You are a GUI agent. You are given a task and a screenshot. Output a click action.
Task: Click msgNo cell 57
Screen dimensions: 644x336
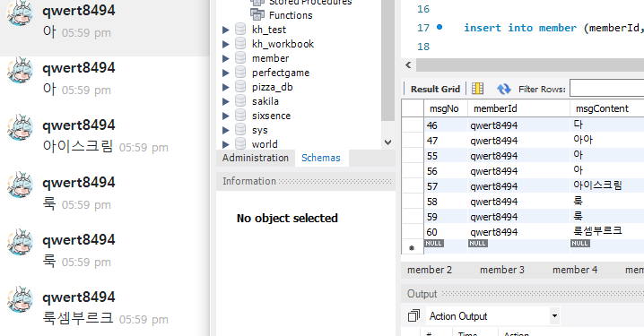(446, 186)
